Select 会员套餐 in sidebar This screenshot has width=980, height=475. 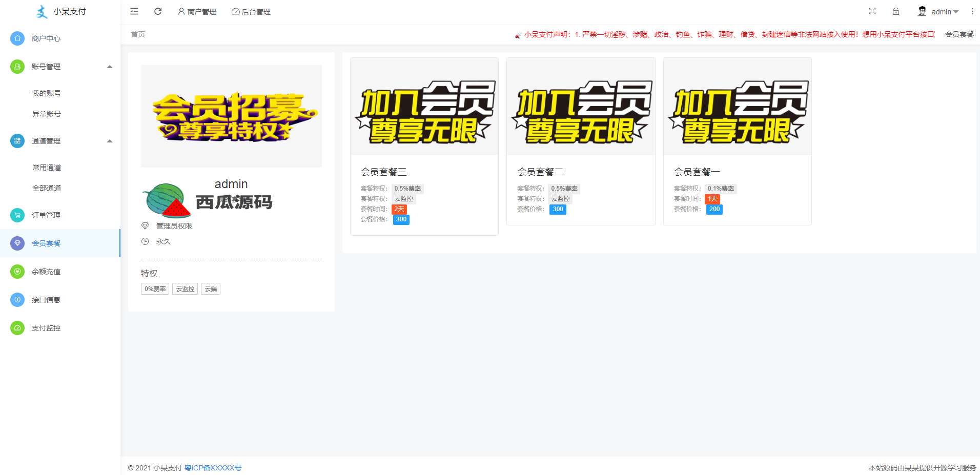(x=60, y=243)
